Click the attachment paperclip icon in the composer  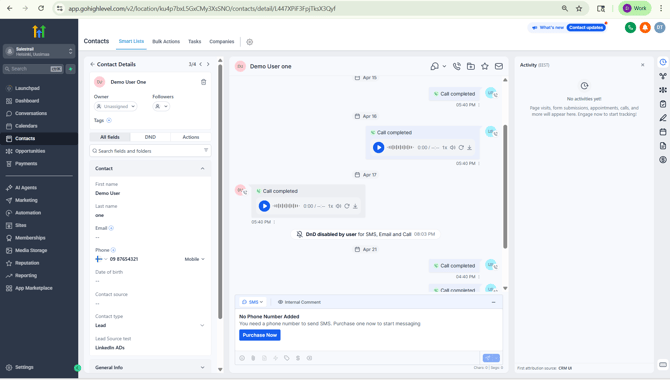[253, 358]
